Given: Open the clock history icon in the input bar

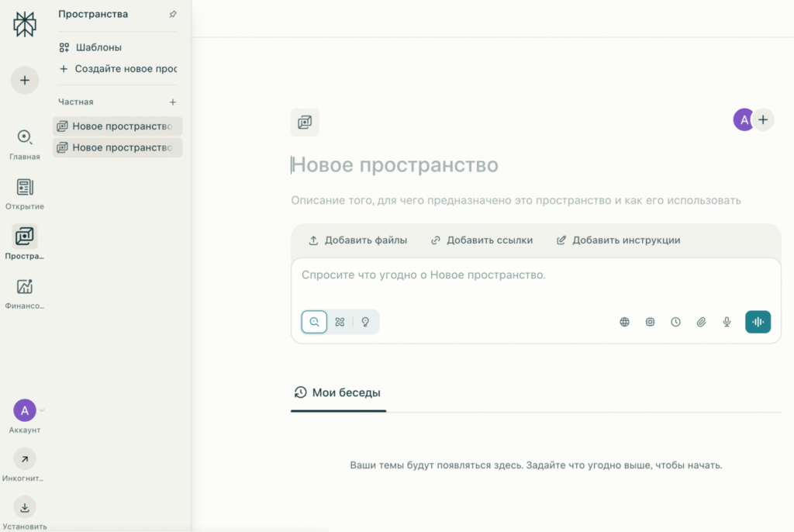Looking at the screenshot, I should coord(675,321).
